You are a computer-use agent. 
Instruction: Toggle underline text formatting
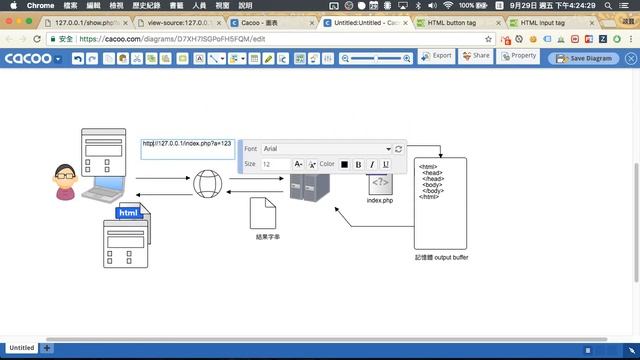click(x=385, y=164)
